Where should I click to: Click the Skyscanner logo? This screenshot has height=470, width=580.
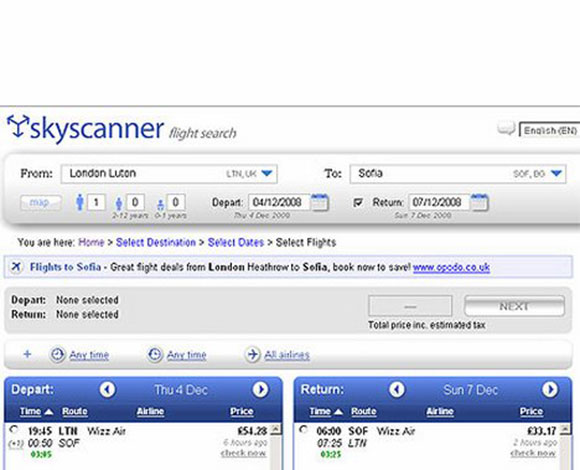coord(85,128)
